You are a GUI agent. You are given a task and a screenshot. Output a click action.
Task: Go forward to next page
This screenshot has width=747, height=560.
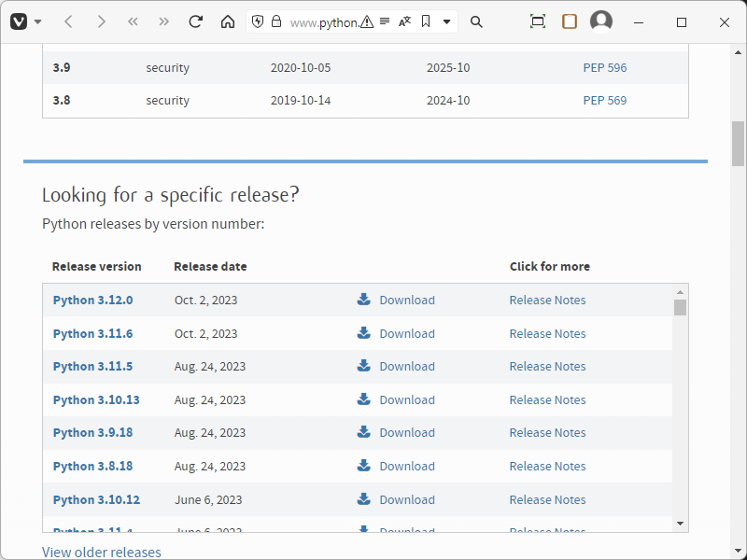(101, 21)
